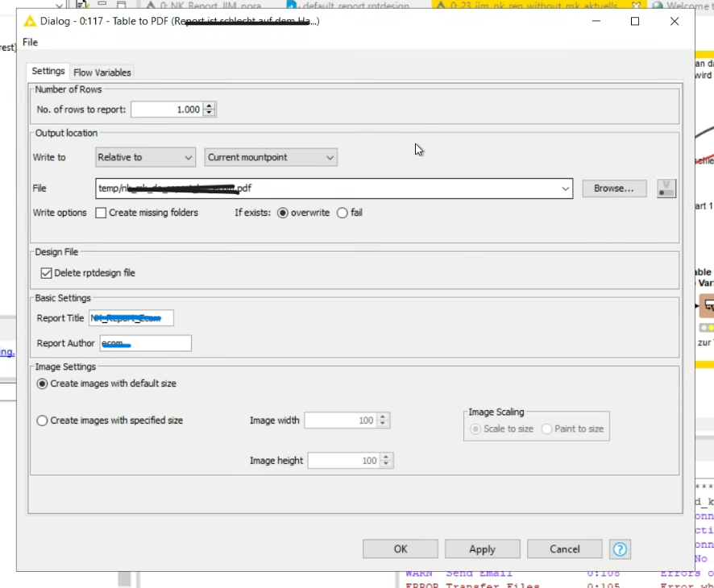Decrease the number of rows to report
Screen dimensions: 714x588
209,113
